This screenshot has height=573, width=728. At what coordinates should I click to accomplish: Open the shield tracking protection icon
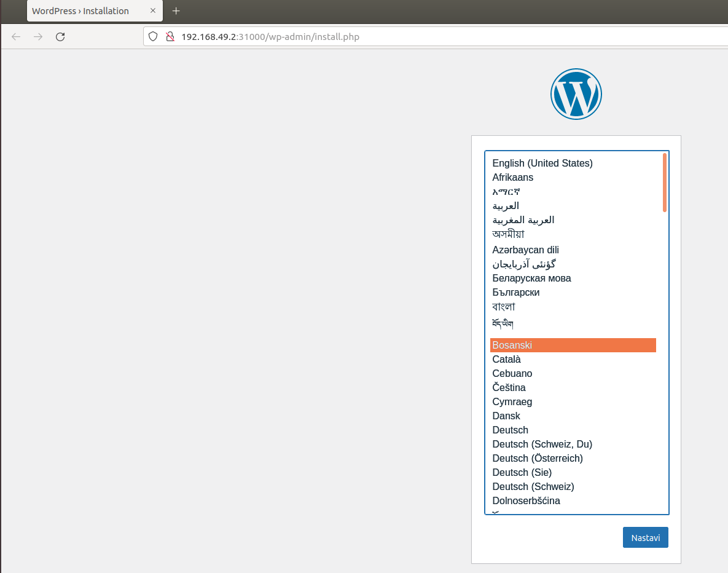pyautogui.click(x=153, y=37)
